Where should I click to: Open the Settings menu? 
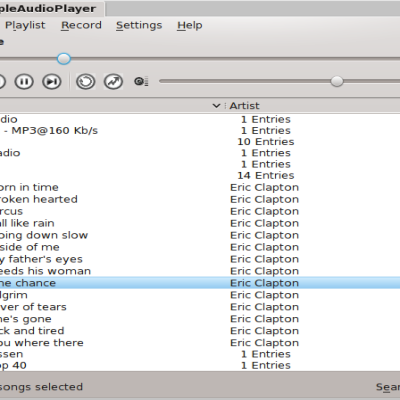(x=139, y=25)
